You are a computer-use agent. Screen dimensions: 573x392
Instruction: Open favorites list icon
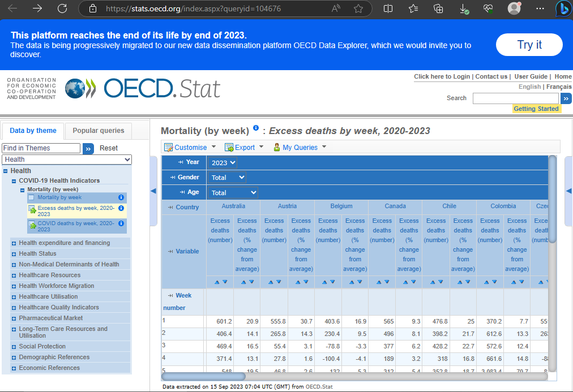pyautogui.click(x=413, y=8)
